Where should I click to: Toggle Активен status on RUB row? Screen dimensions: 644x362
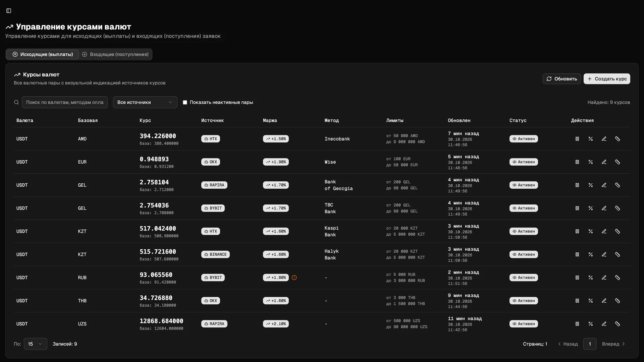(x=524, y=278)
